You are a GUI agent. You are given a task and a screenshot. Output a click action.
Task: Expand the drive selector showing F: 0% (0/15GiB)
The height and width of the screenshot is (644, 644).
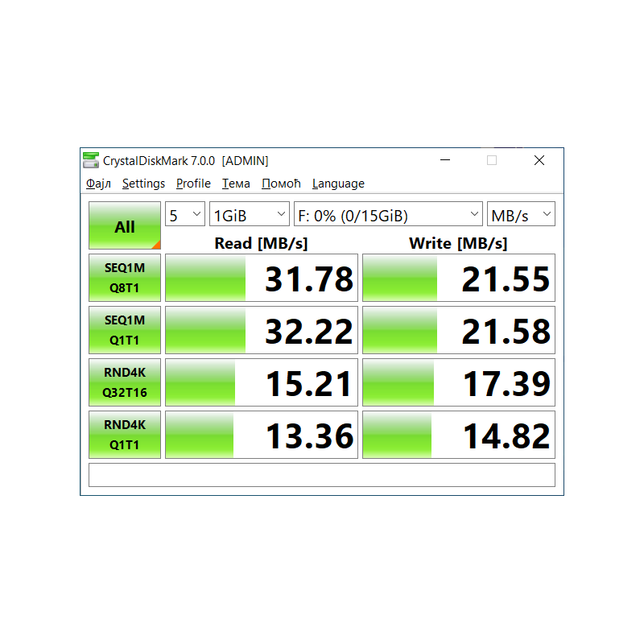point(386,215)
